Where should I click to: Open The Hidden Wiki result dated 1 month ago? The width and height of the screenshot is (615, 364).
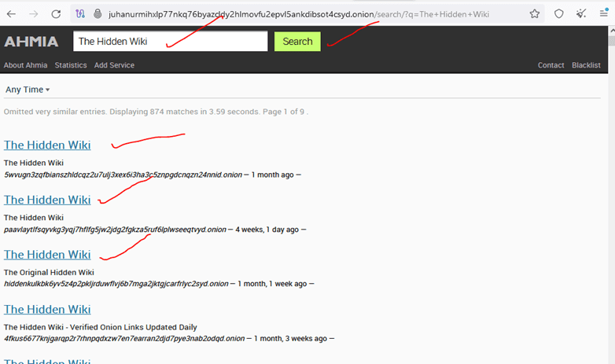[47, 145]
